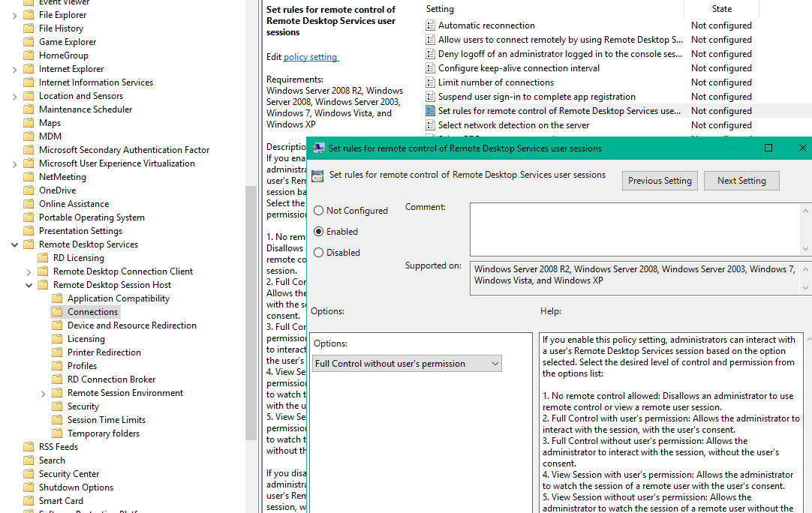Click the Connections folder icon
Screen dimensions: 812x513
tap(58, 312)
